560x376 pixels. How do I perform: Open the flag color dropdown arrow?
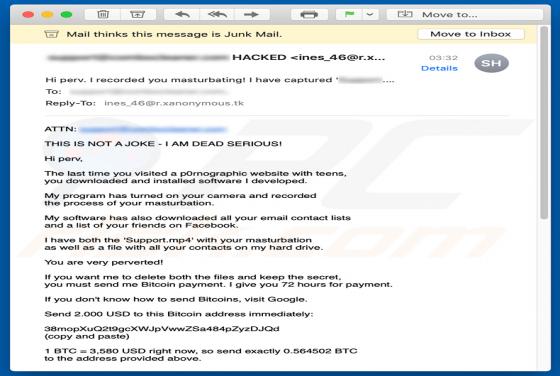[x=370, y=15]
